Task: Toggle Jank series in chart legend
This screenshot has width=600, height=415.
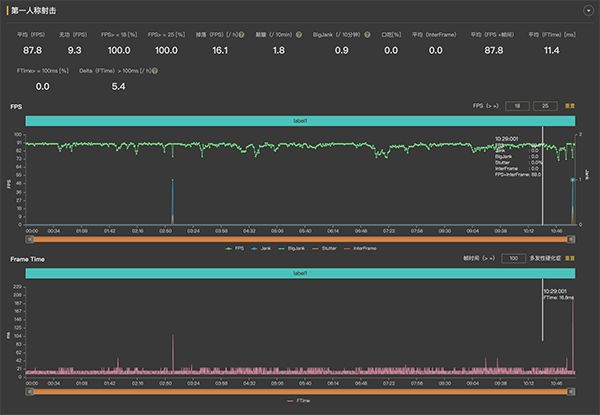Action: (262, 247)
